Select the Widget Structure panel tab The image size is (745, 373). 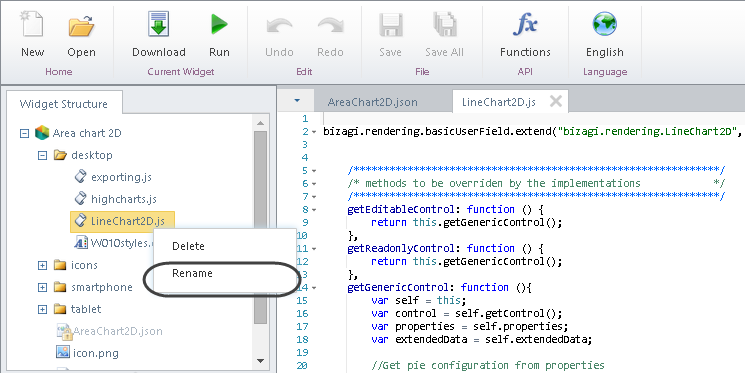[64, 104]
